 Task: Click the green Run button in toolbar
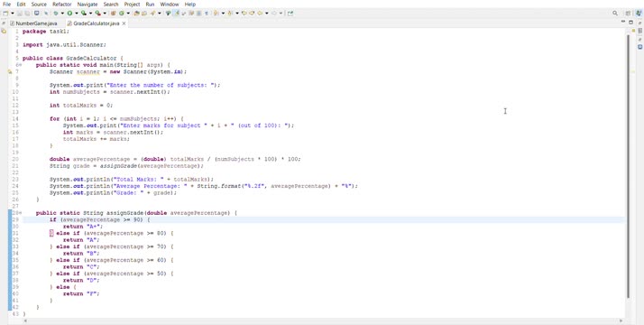click(69, 14)
